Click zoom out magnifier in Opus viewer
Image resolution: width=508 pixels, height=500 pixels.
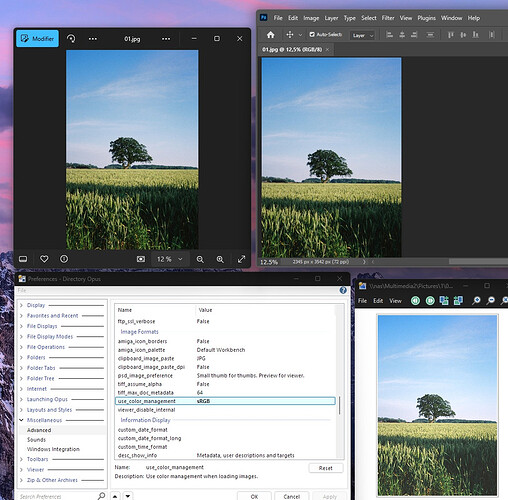(491, 300)
